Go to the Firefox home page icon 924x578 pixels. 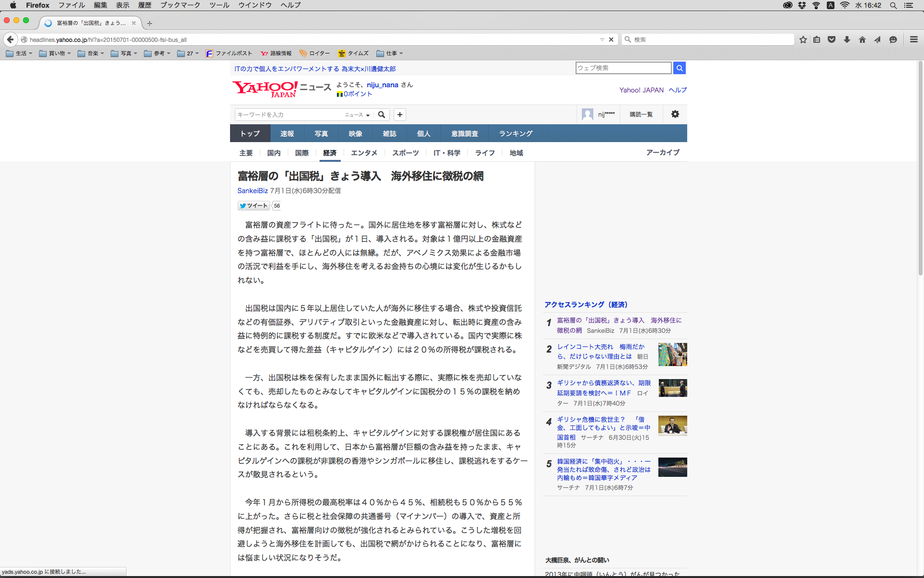click(x=862, y=39)
